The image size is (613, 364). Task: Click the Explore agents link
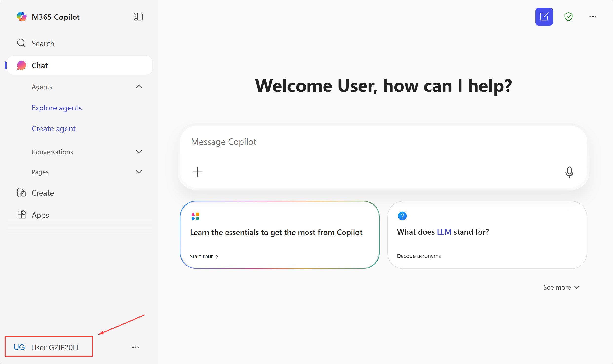click(57, 108)
